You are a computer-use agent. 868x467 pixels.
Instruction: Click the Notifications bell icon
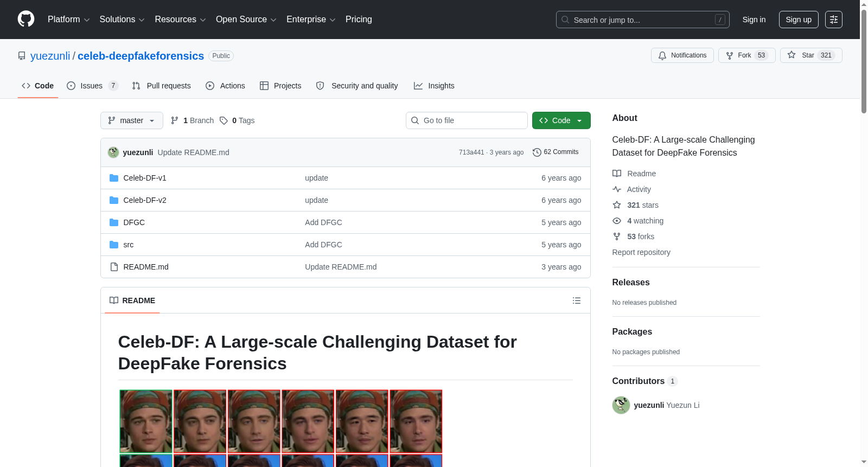[662, 55]
